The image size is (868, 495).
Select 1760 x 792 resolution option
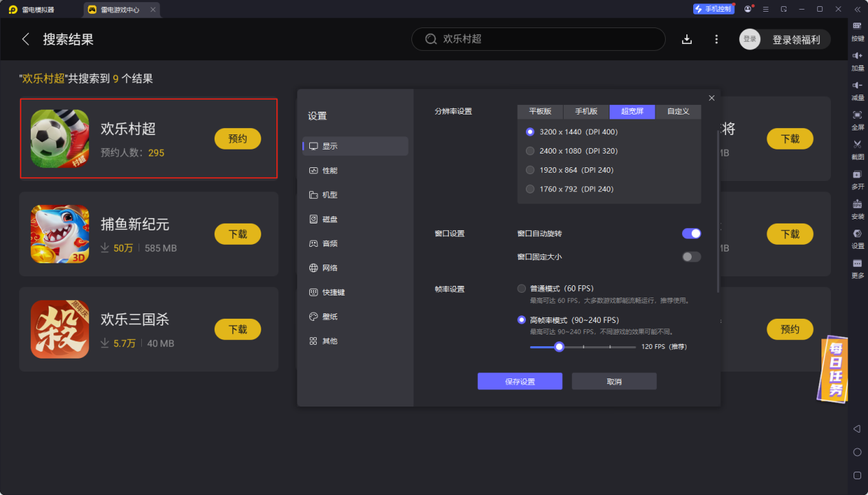point(570,189)
